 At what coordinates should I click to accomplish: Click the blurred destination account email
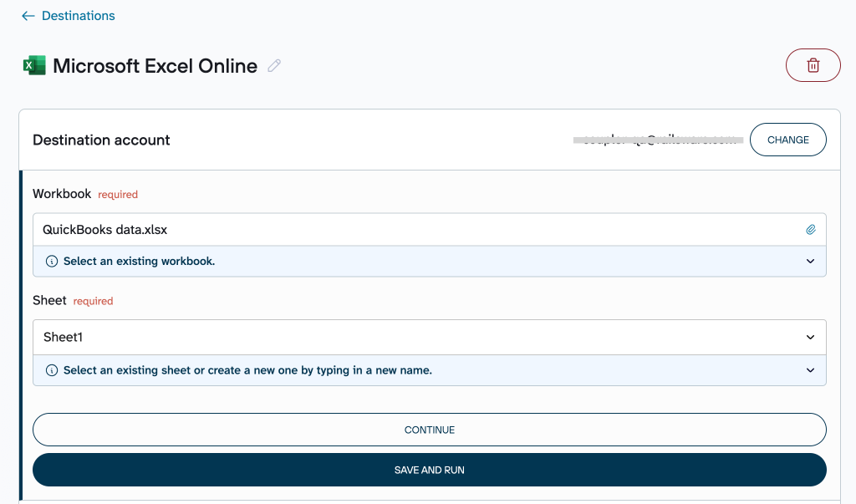(x=657, y=140)
